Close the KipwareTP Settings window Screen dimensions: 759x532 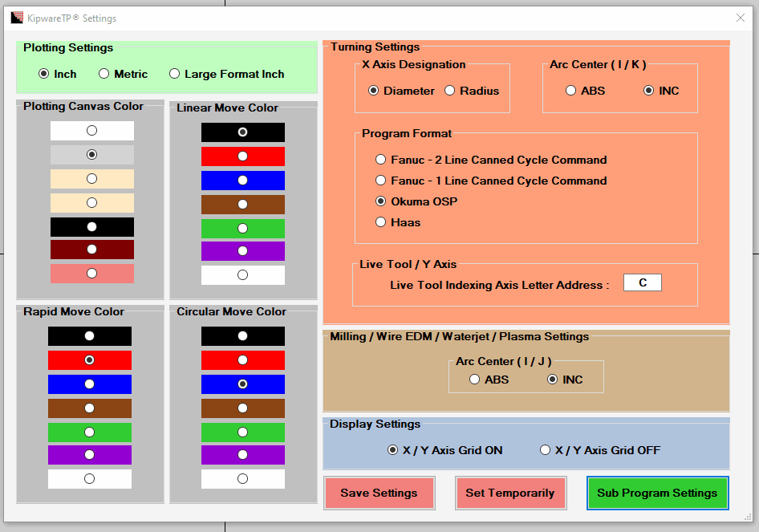pyautogui.click(x=740, y=18)
